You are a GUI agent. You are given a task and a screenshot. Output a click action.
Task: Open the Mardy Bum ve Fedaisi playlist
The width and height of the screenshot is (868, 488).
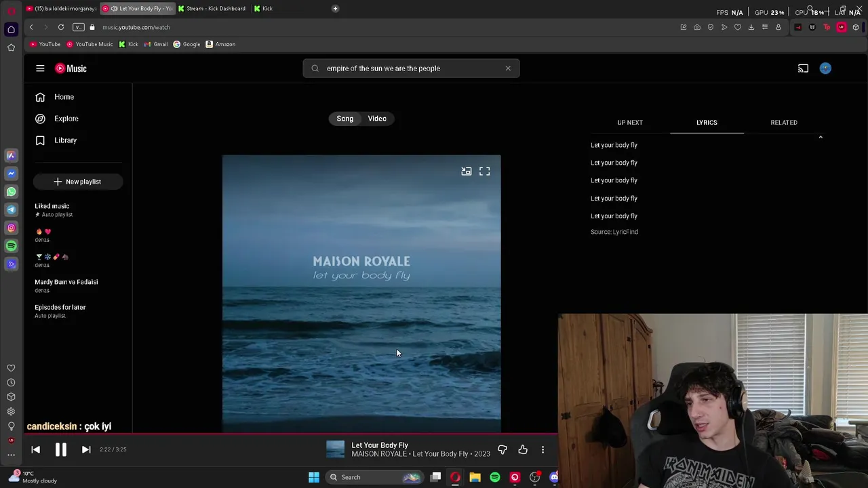pos(66,282)
